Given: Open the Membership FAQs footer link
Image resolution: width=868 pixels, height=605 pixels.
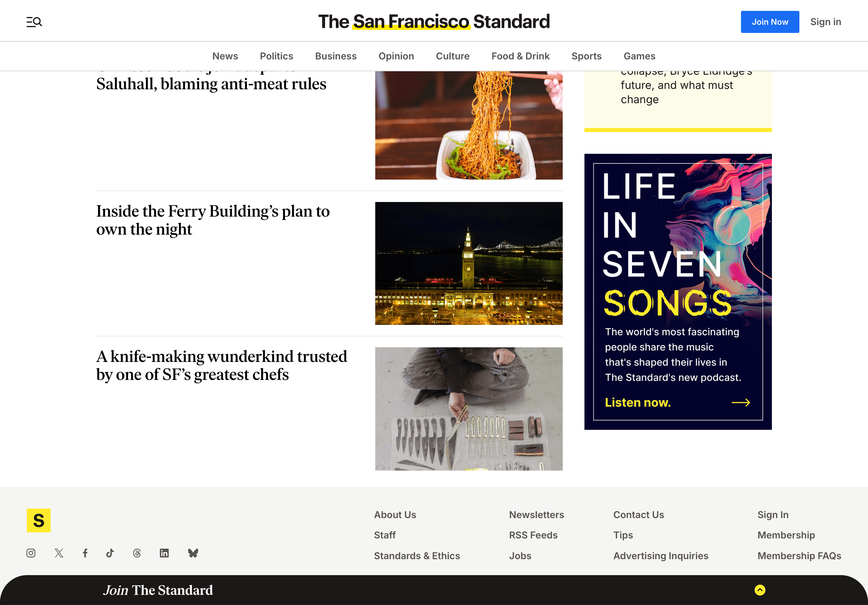Looking at the screenshot, I should (799, 555).
